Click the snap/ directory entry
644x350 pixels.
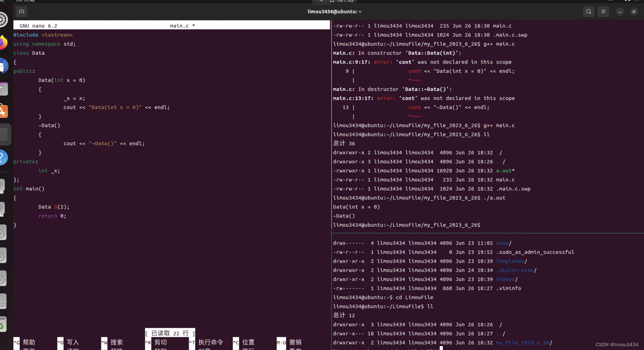click(504, 243)
